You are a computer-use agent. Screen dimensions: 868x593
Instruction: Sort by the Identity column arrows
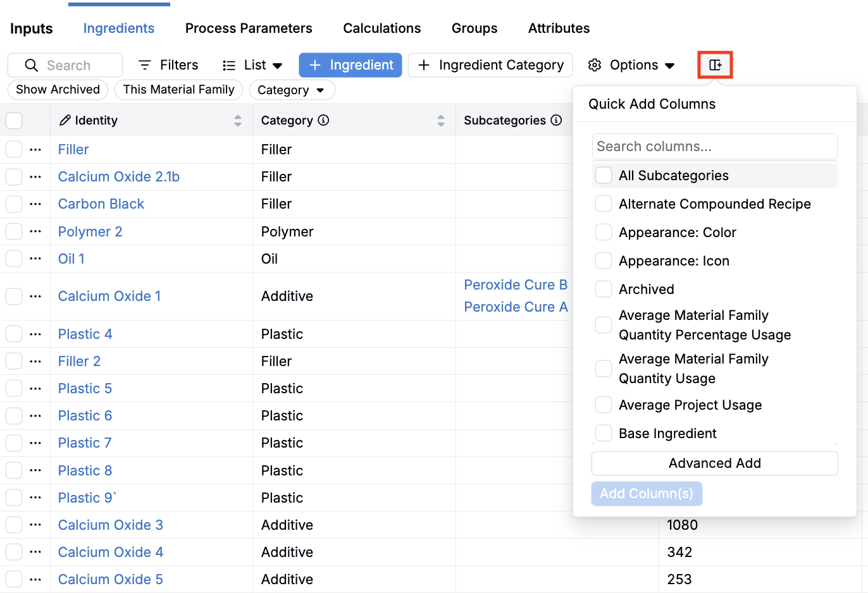[x=238, y=120]
